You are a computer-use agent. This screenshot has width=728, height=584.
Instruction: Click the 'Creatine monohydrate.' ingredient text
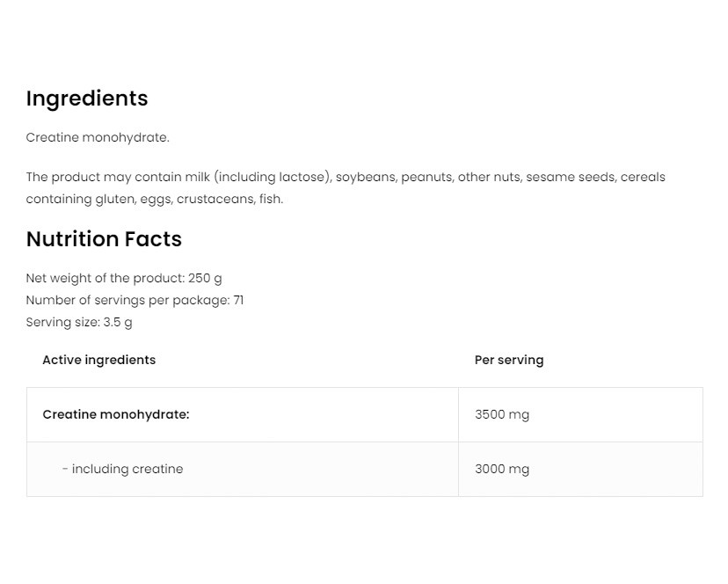[x=98, y=137]
